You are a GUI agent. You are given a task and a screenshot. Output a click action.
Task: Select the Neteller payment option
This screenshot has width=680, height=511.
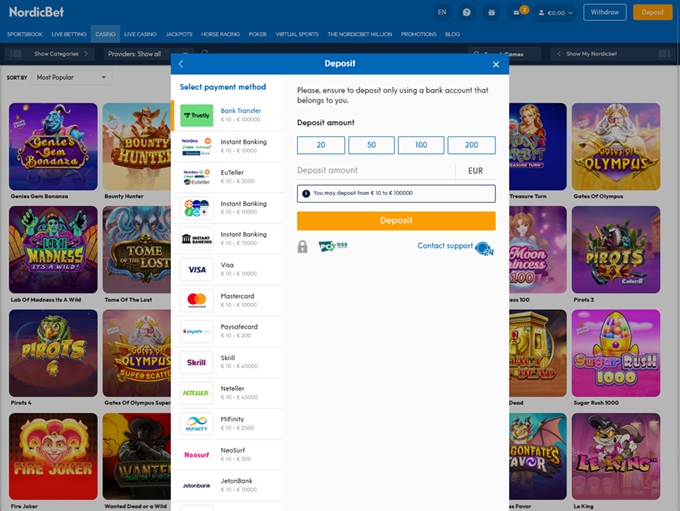231,393
